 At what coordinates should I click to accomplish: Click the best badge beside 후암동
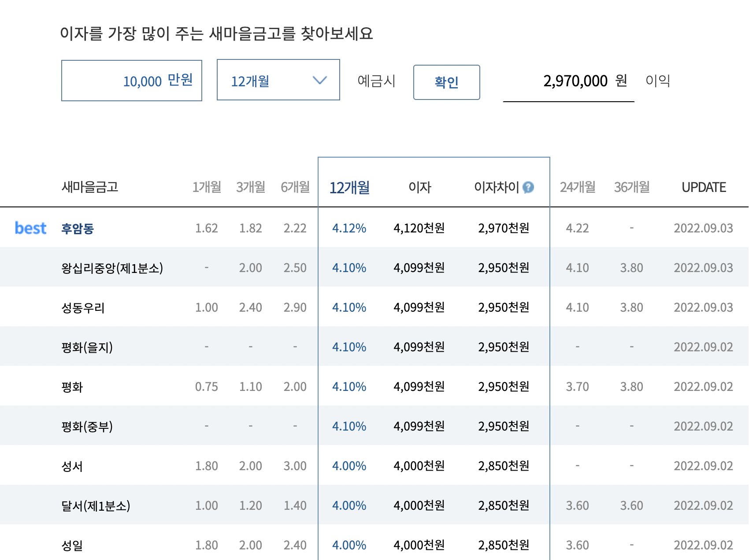click(30, 228)
